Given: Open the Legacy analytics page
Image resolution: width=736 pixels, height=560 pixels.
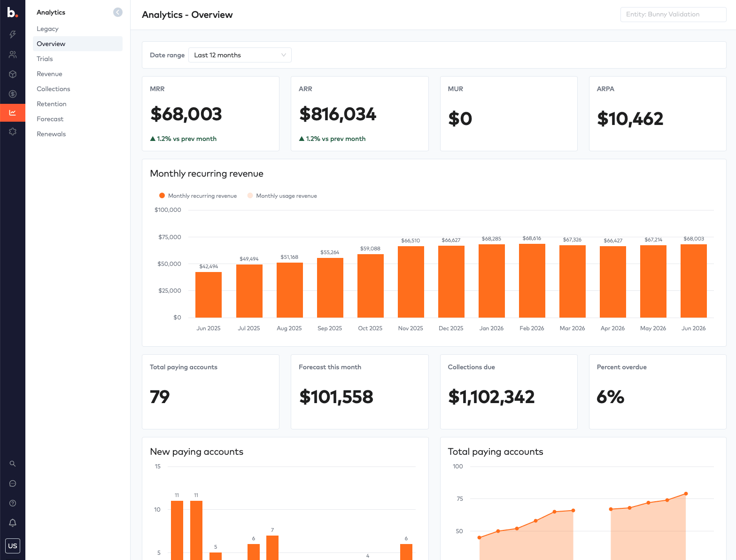Looking at the screenshot, I should click(47, 29).
